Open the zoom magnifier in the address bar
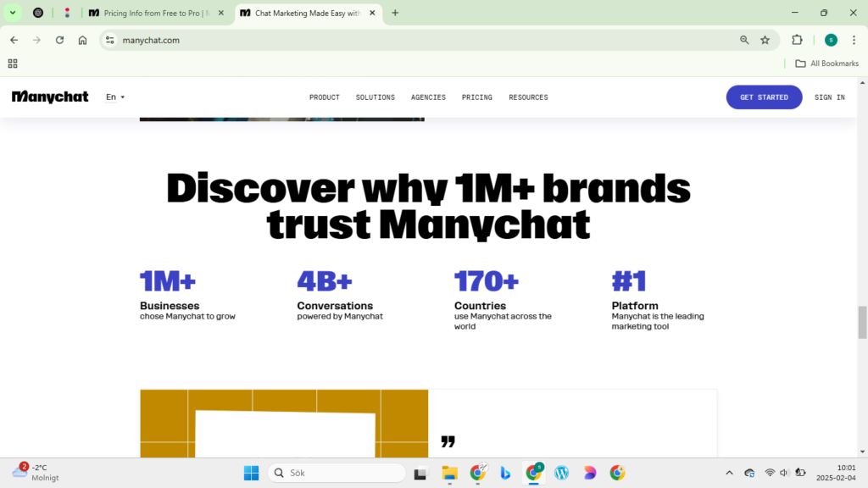 pos(744,40)
